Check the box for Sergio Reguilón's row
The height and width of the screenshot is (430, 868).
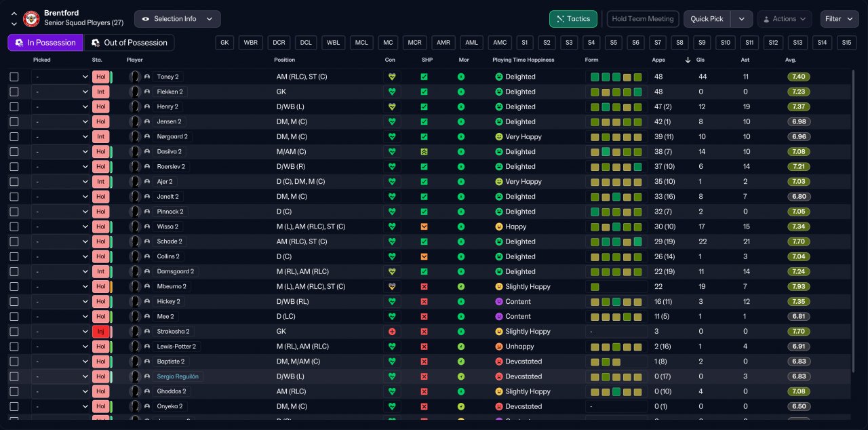14,376
